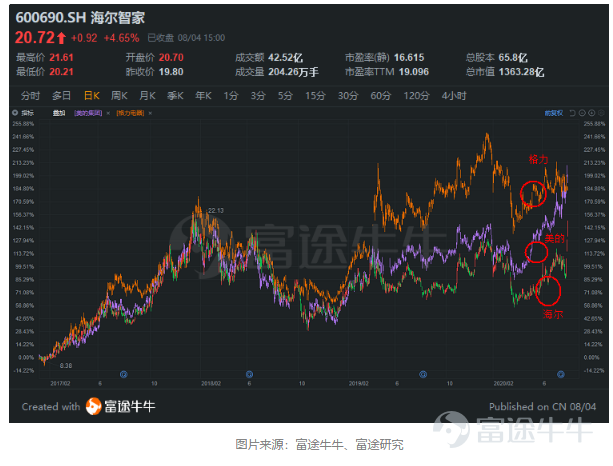Click the reset/undo chart icon
The width and height of the screenshot is (613, 466).
572,113
